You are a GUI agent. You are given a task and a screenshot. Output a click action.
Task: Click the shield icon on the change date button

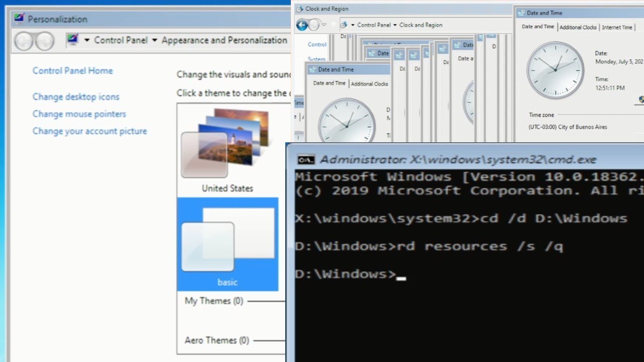[x=640, y=100]
